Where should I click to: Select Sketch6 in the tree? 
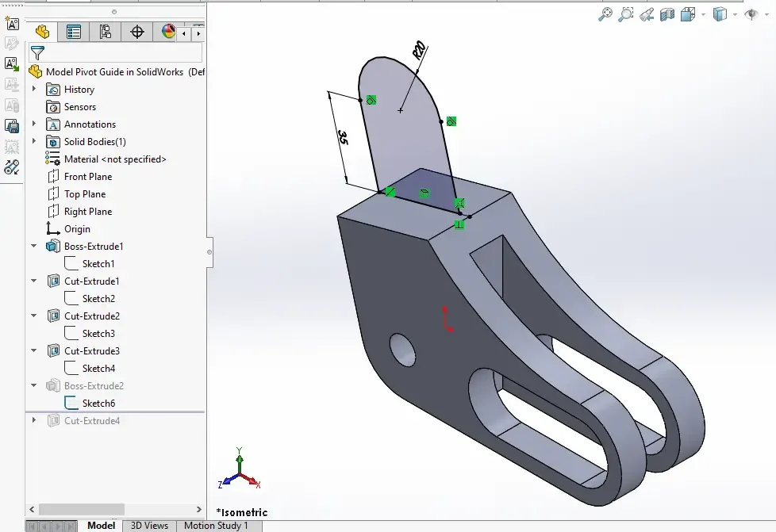pos(90,403)
